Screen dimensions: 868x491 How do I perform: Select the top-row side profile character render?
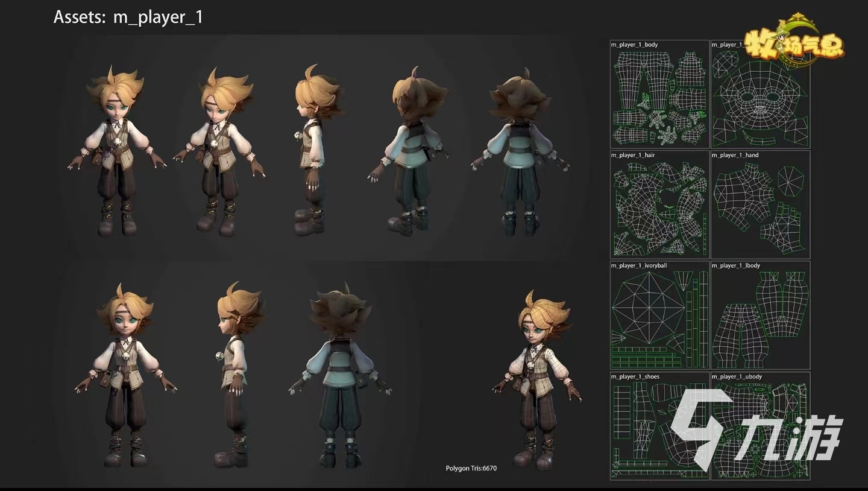[x=312, y=151]
